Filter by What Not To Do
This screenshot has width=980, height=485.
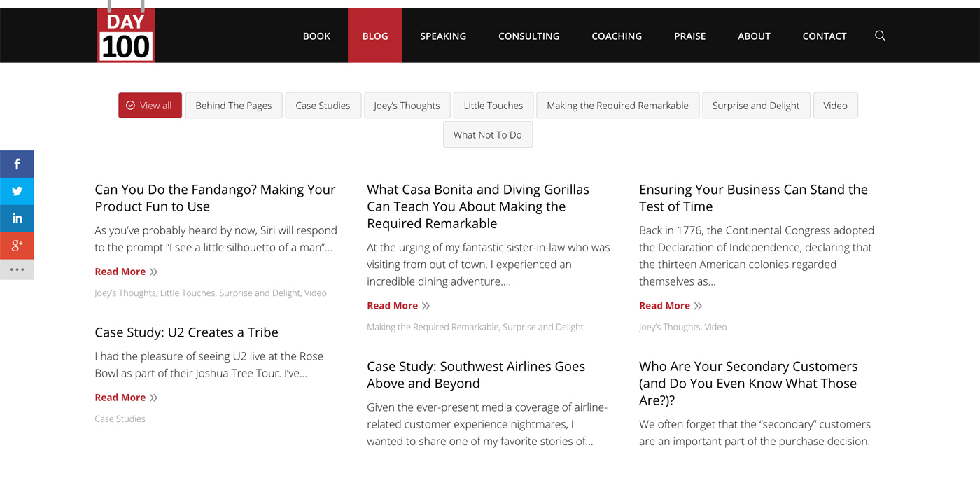488,134
